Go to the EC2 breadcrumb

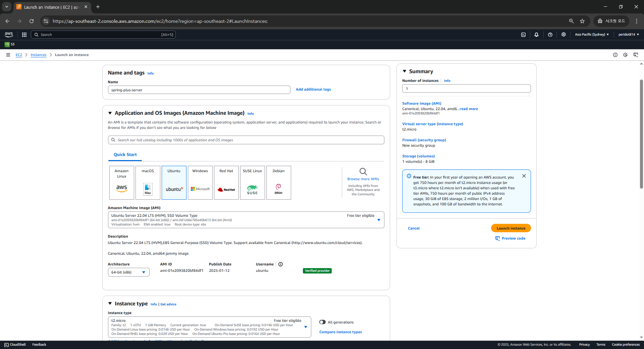(x=19, y=55)
